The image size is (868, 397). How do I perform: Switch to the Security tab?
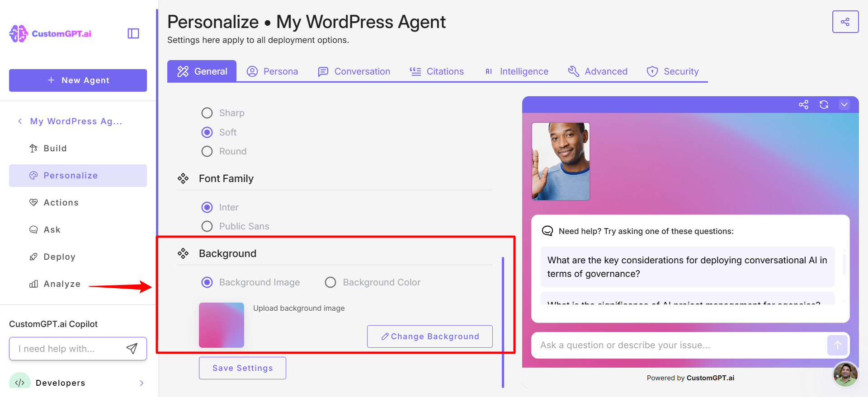[673, 71]
